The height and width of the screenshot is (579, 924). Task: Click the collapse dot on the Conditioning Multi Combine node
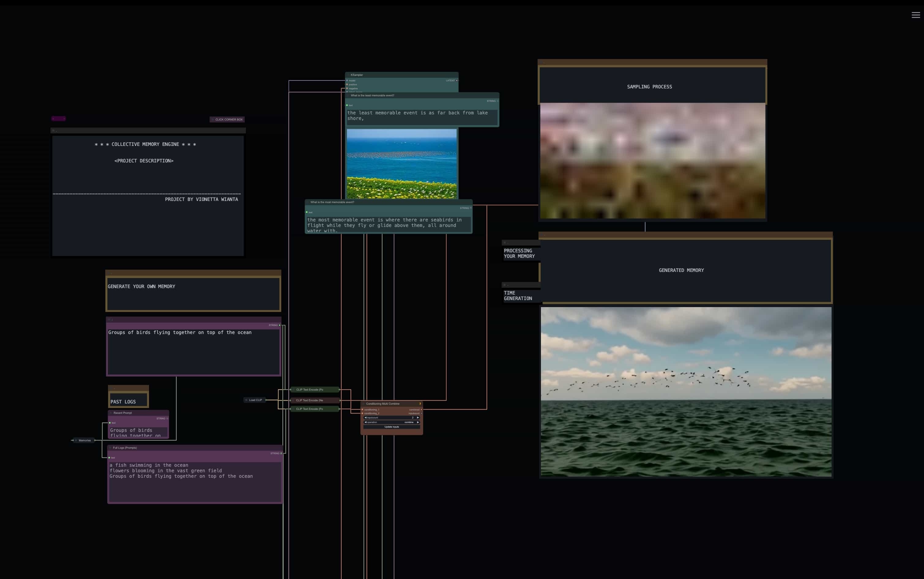[x=363, y=404]
